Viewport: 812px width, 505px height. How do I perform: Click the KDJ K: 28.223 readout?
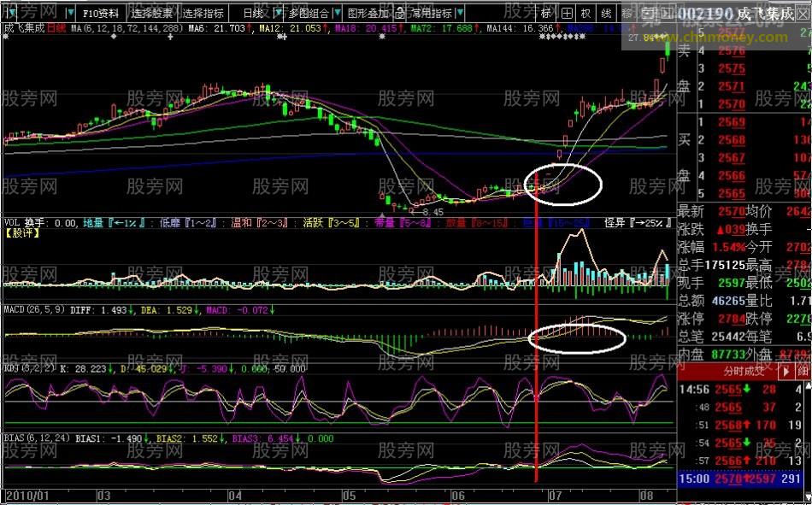point(83,369)
